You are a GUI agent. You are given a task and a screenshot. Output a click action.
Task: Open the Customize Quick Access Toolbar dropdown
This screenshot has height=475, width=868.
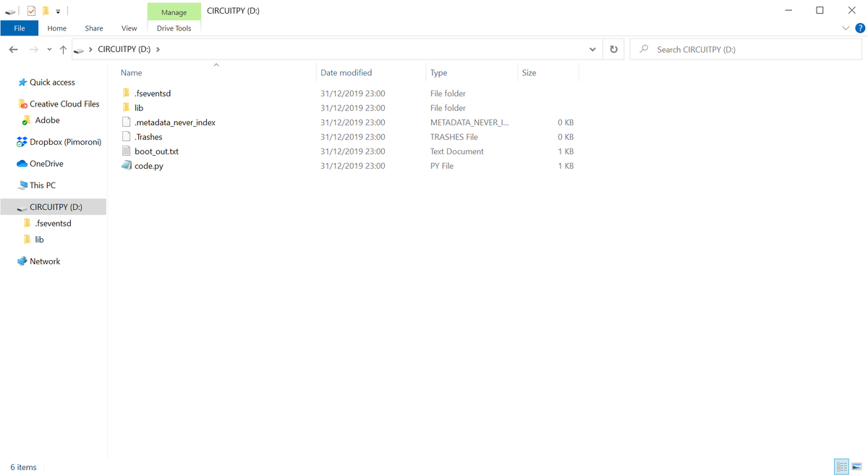pyautogui.click(x=58, y=12)
